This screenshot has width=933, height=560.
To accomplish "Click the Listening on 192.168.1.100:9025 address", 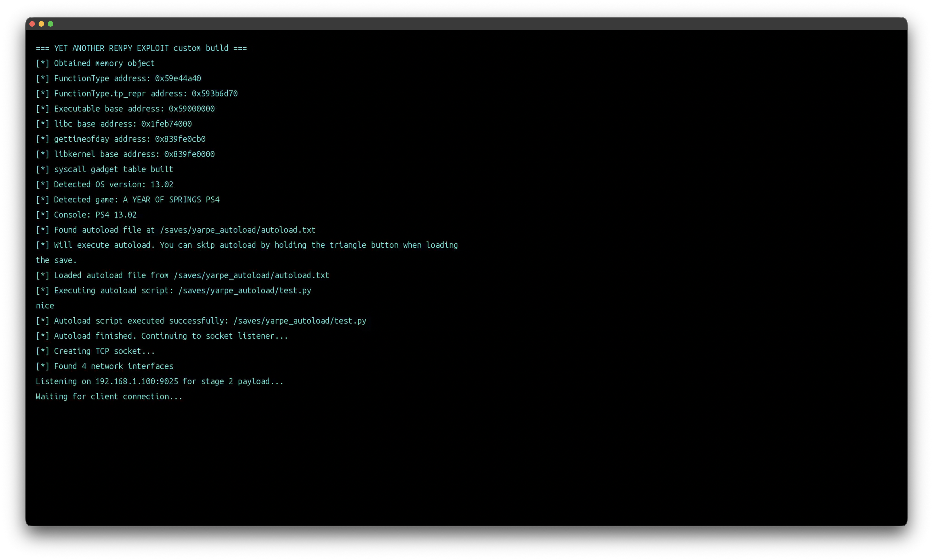I will click(137, 381).
